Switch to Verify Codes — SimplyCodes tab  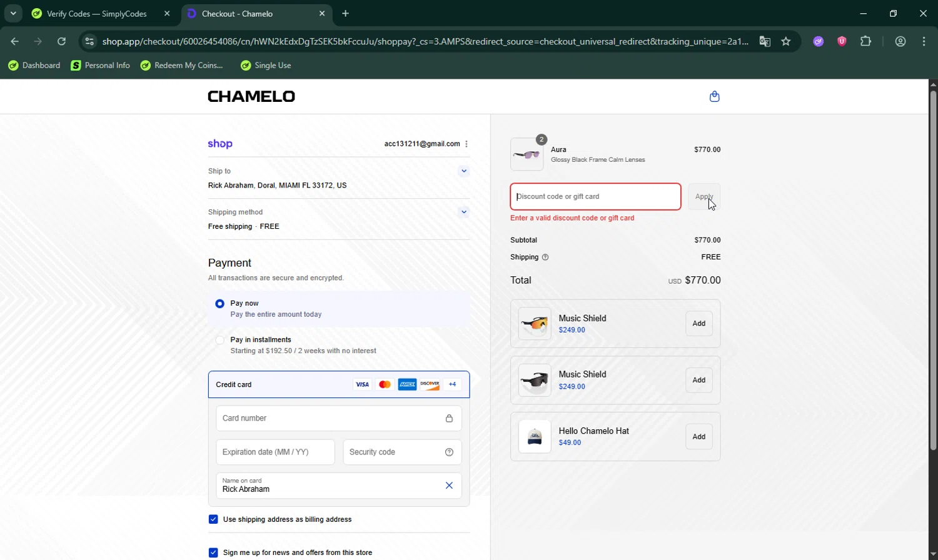[x=97, y=14]
